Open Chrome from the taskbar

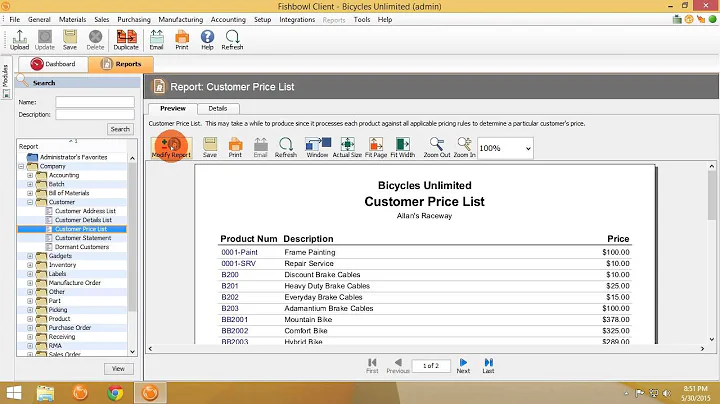[x=115, y=393]
